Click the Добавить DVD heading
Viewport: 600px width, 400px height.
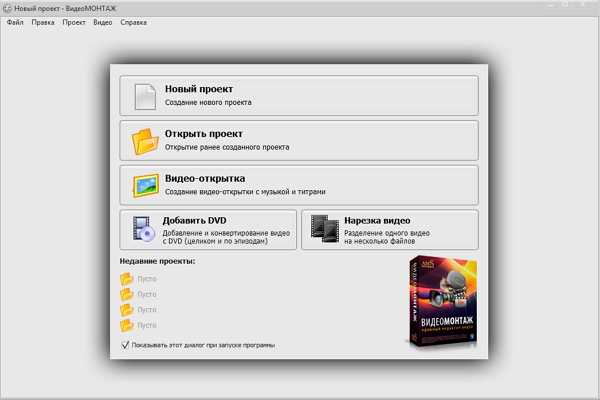point(194,220)
